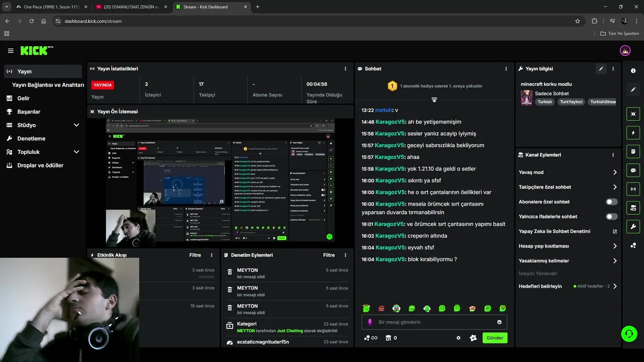This screenshot has height=362, width=644.
Task: Toggle the chat bubble icon in right sidebar
Action: 633,170
